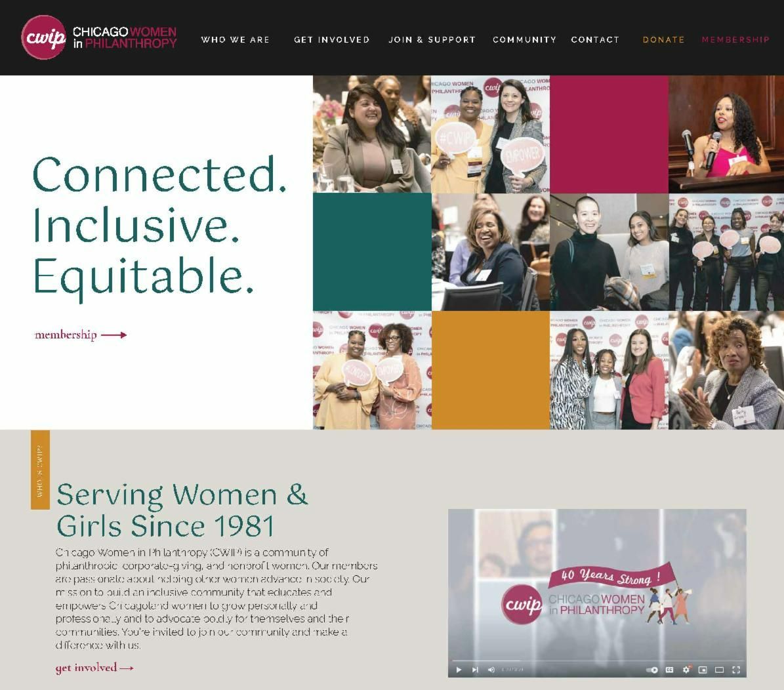This screenshot has height=690, width=784.
Task: Expand the Get Involved menu
Action: click(331, 39)
